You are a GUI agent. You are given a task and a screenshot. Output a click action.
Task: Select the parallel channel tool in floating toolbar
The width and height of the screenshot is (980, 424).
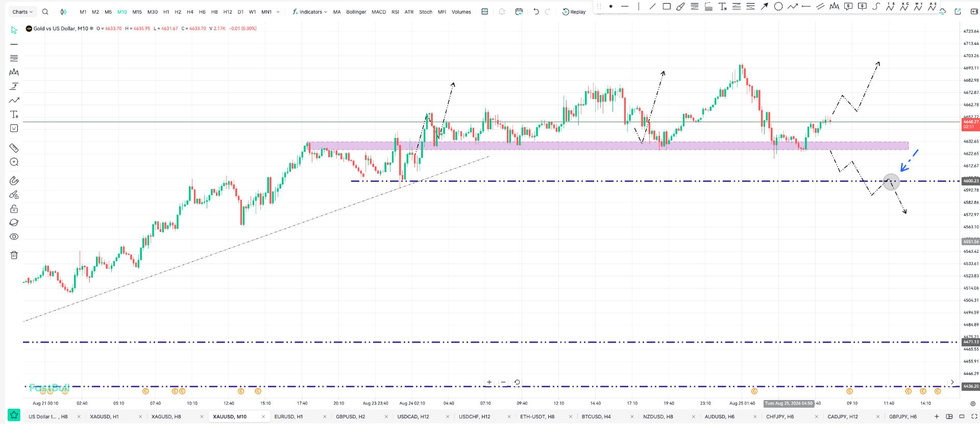tap(820, 7)
